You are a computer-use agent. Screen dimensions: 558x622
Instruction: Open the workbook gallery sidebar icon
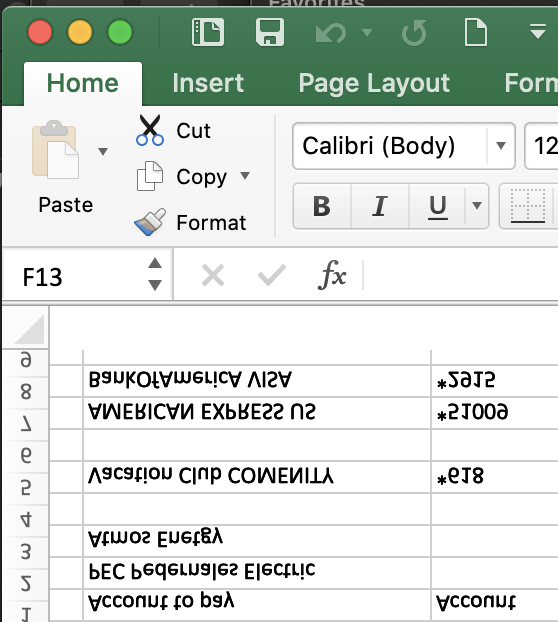(x=208, y=32)
